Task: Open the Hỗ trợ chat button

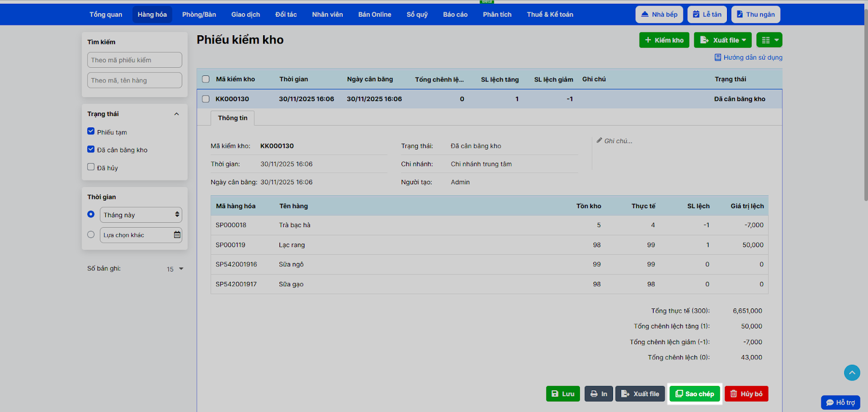Action: point(840,402)
